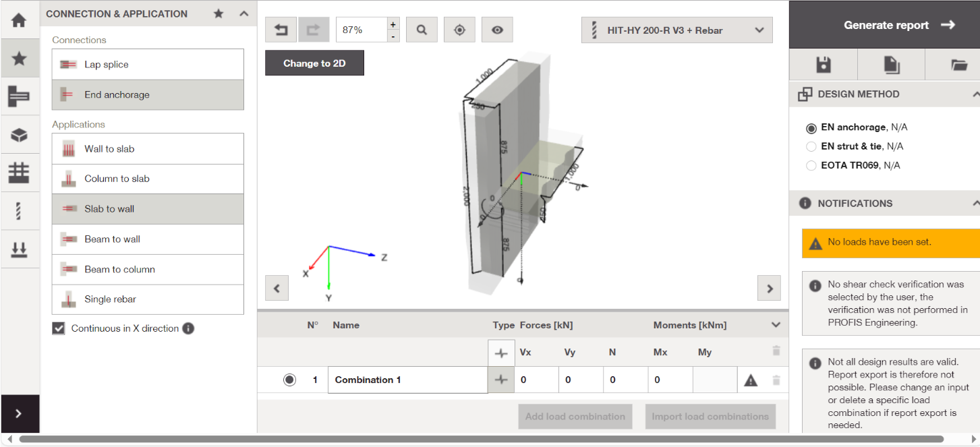Click the magnifier zoom-to-fit icon
The width and height of the screenshot is (980, 447).
422,30
